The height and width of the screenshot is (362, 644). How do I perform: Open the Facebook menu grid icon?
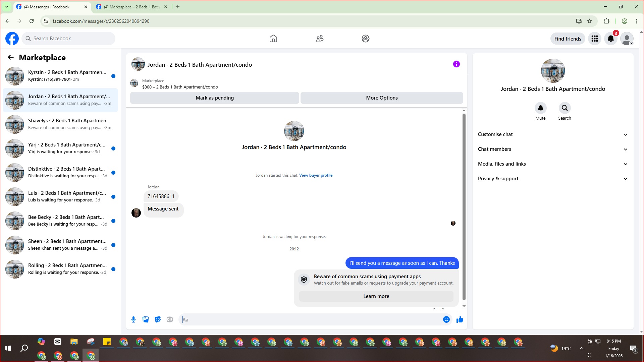(x=594, y=39)
